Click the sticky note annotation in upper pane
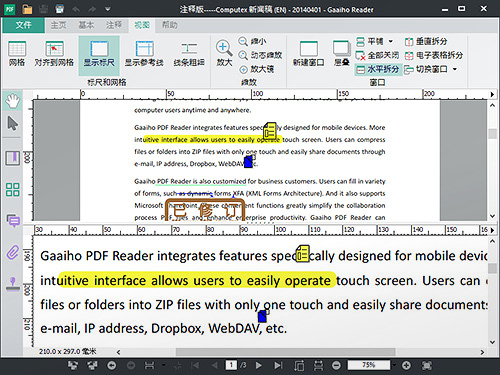The image size is (500, 375). coord(270,131)
